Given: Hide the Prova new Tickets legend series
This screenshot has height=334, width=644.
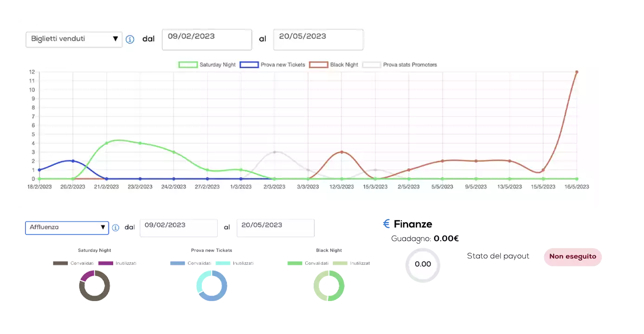Looking at the screenshot, I should (272, 65).
